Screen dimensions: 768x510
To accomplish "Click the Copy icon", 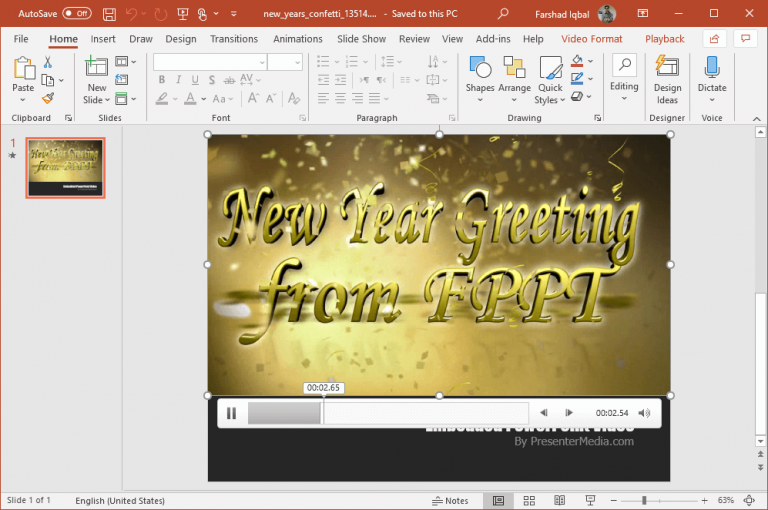I will tap(48, 80).
